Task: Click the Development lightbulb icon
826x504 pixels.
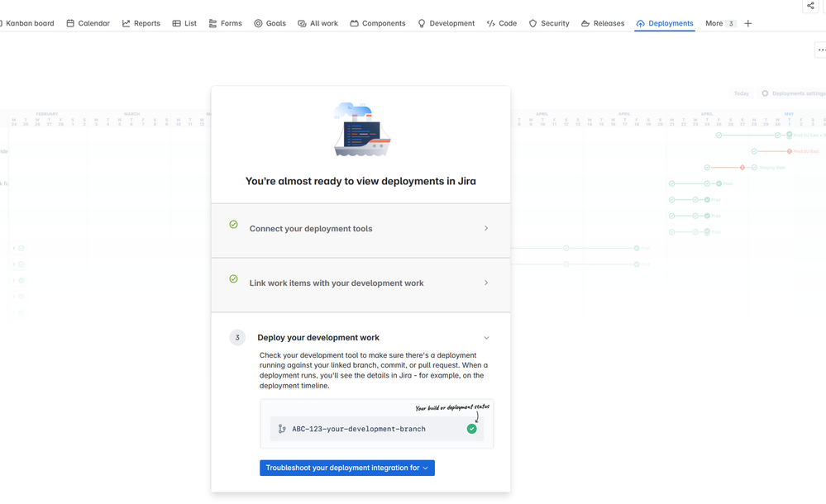Action: (x=422, y=23)
